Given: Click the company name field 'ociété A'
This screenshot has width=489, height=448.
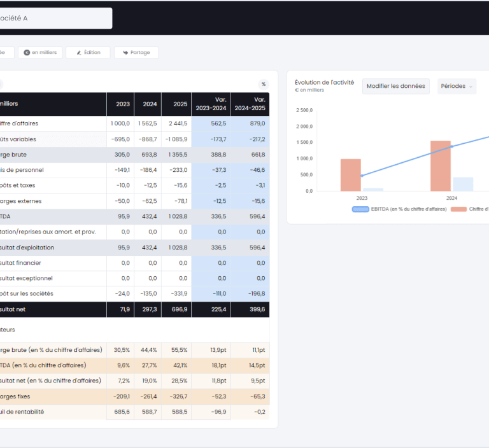Looking at the screenshot, I should point(55,18).
